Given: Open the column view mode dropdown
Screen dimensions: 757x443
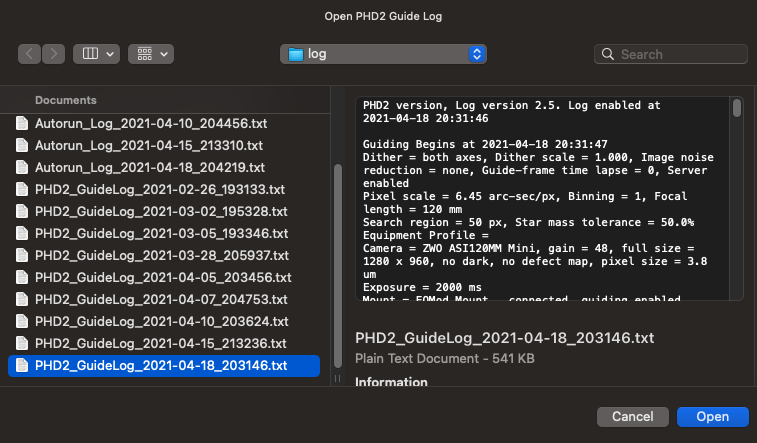Looking at the screenshot, I should pos(97,54).
